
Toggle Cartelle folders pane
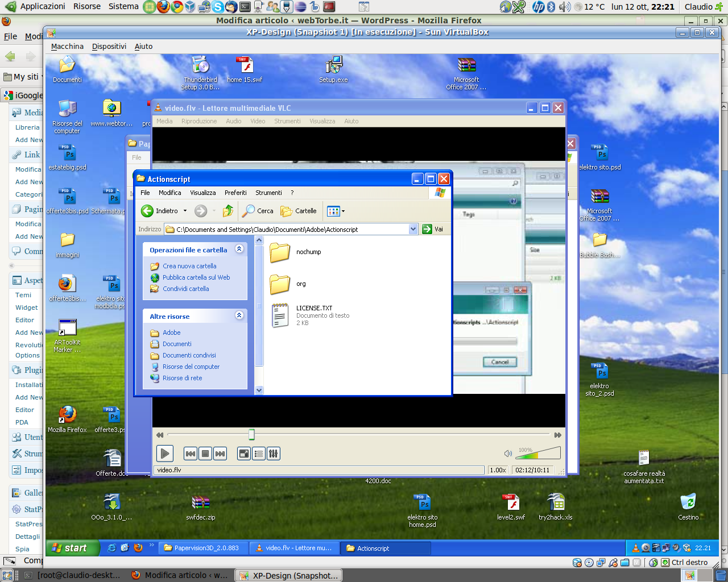tap(299, 211)
